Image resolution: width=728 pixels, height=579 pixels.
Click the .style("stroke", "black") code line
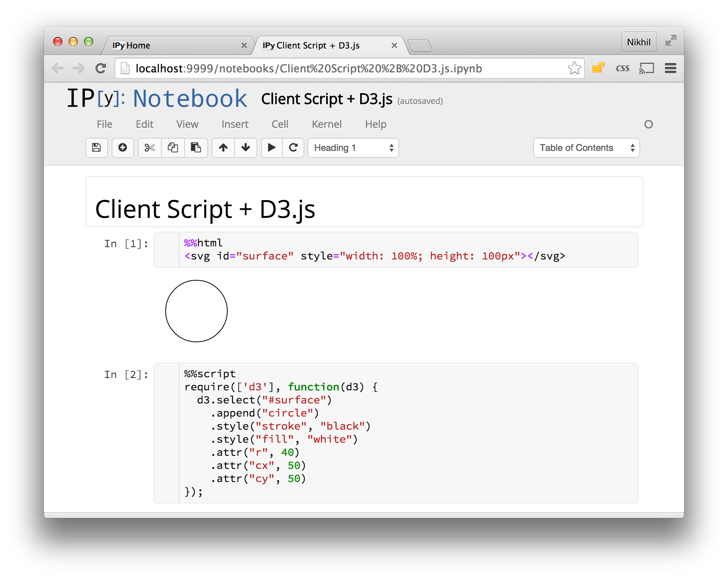point(290,427)
